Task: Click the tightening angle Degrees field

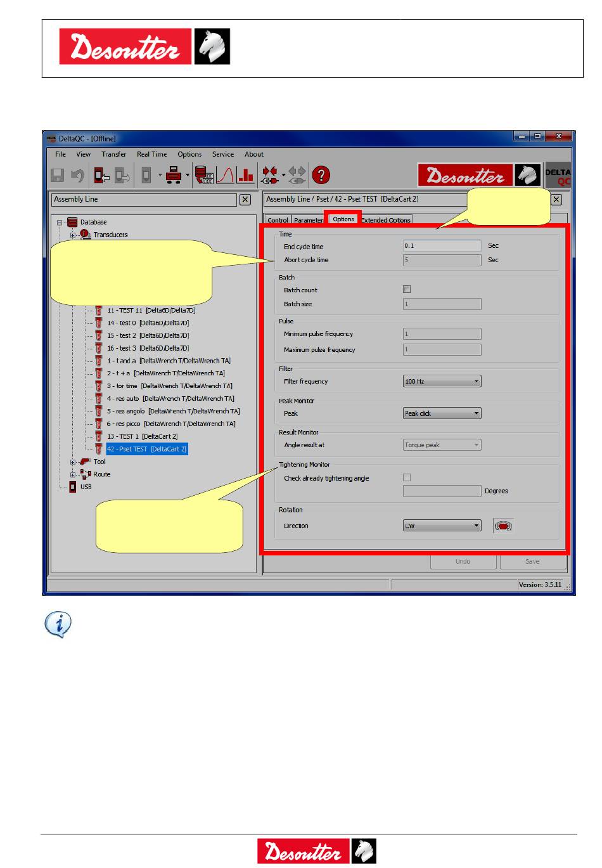Action: click(442, 491)
